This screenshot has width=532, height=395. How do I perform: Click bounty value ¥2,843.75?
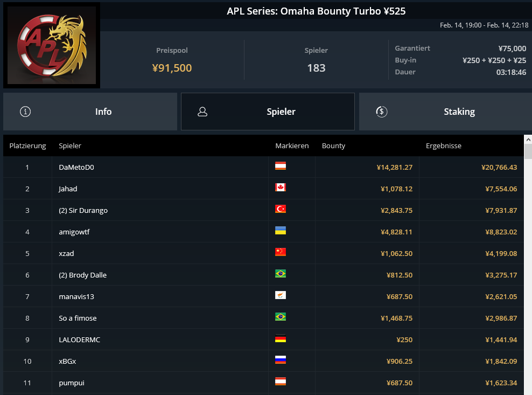tap(397, 210)
